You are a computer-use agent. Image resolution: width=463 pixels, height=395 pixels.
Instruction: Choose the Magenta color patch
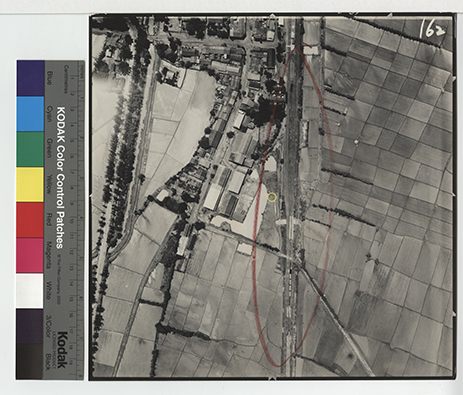point(30,255)
